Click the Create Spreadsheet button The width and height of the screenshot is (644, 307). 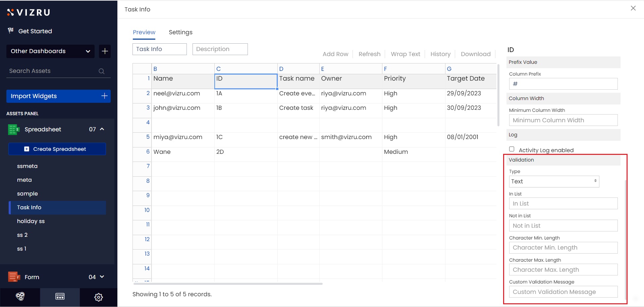57,149
